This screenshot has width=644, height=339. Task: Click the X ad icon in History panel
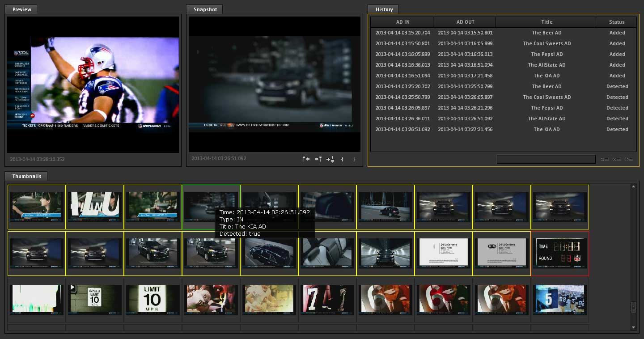tap(617, 160)
